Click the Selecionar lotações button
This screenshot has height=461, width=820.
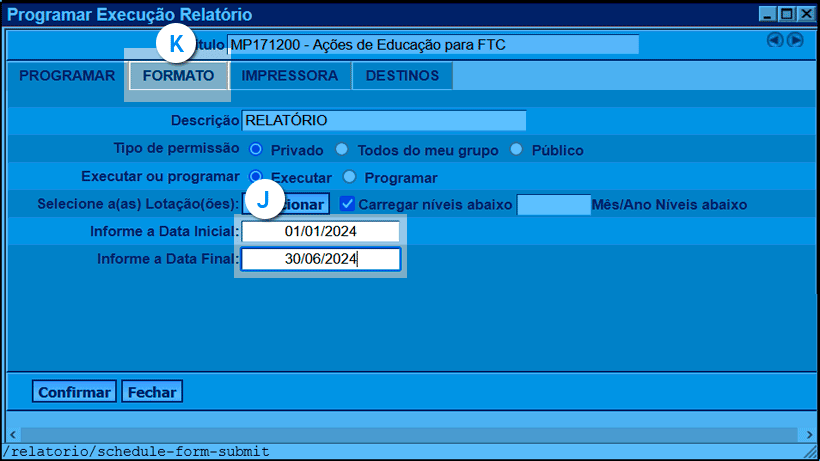tap(286, 204)
